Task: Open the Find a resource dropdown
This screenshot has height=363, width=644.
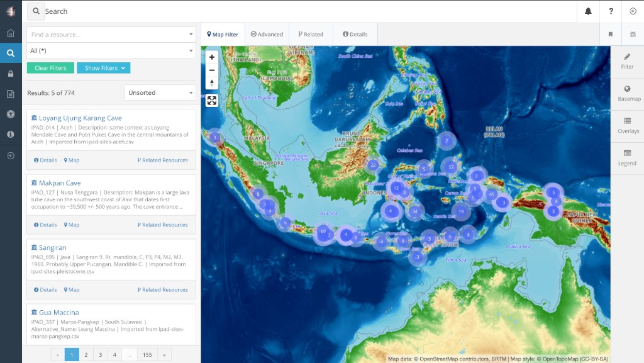Action: [111, 35]
